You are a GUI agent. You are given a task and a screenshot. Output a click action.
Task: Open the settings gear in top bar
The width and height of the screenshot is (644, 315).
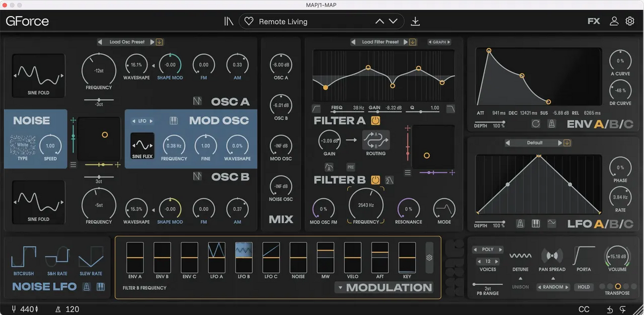tap(630, 21)
